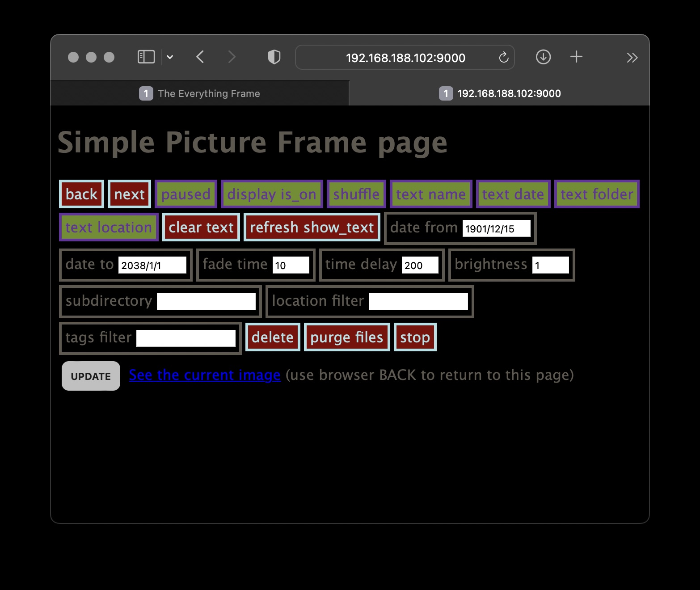Screen dimensions: 700x590
Task: Click the refresh show_text button
Action: 312,227
